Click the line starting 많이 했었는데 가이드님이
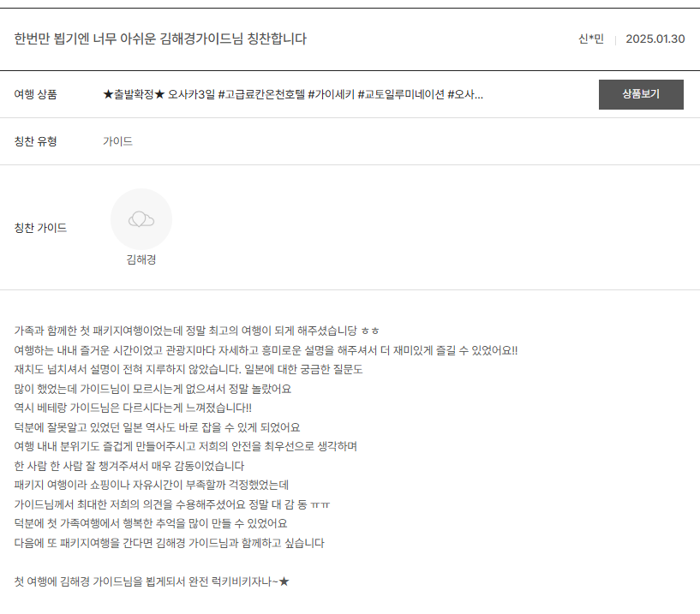This screenshot has width=700, height=614. point(153,389)
